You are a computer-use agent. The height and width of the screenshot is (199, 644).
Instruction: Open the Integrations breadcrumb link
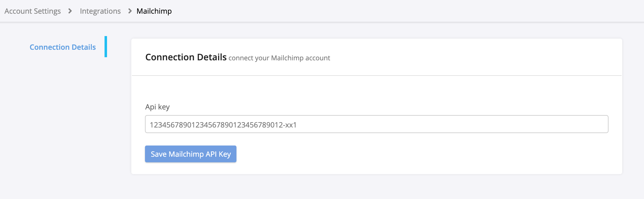(x=100, y=11)
